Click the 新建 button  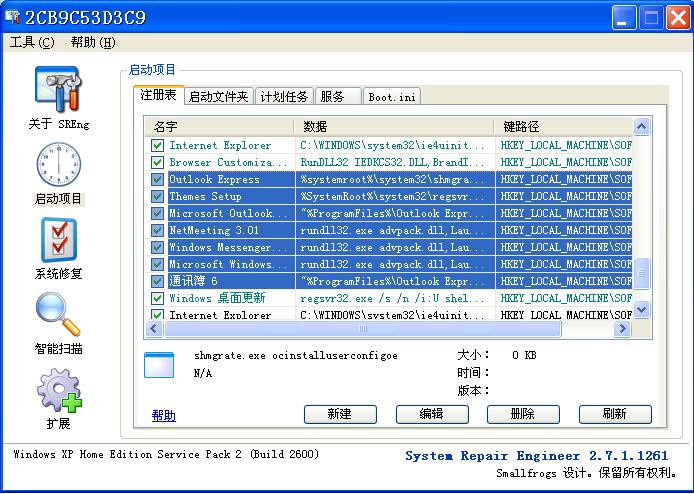click(x=340, y=414)
